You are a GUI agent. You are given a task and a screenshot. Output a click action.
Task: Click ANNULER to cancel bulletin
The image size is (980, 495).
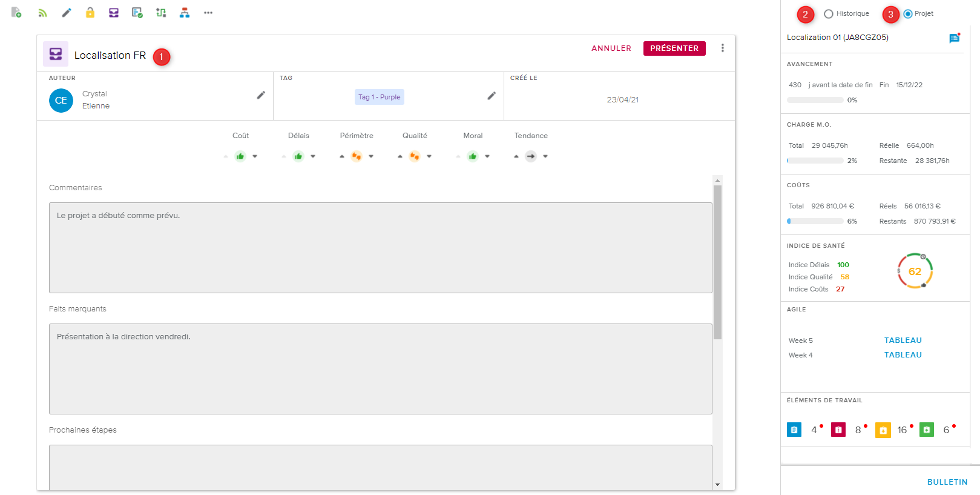[x=611, y=48]
